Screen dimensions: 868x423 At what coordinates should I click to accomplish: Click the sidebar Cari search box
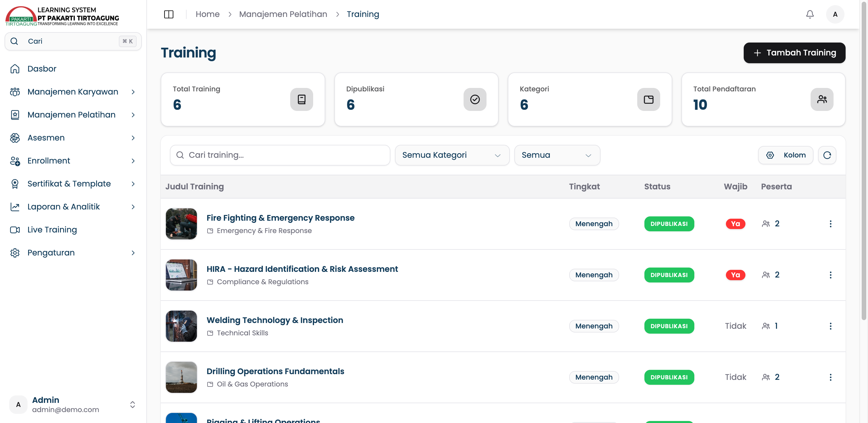click(73, 41)
